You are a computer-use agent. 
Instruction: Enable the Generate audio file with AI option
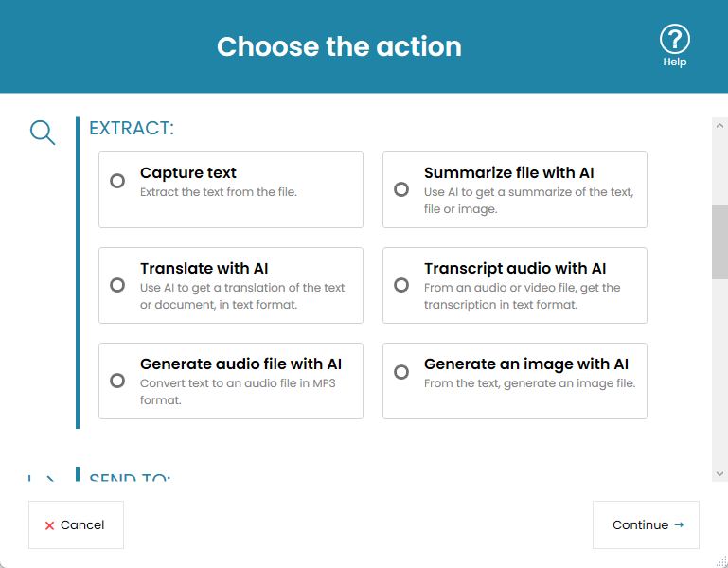pos(117,381)
